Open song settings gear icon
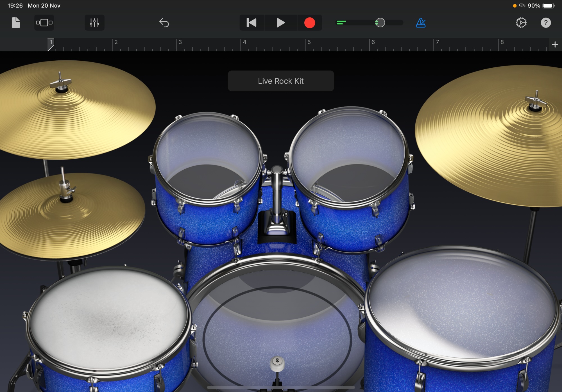This screenshot has width=562, height=392. (x=521, y=23)
